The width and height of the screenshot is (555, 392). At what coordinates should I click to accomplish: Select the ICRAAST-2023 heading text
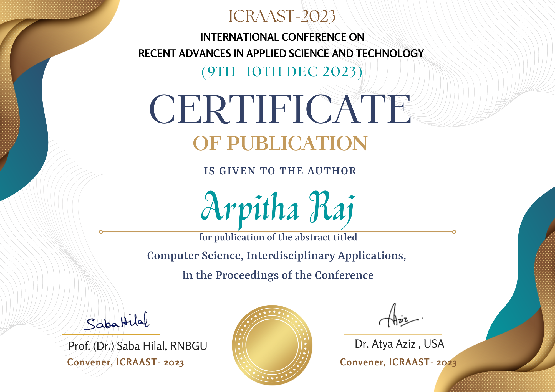point(282,16)
